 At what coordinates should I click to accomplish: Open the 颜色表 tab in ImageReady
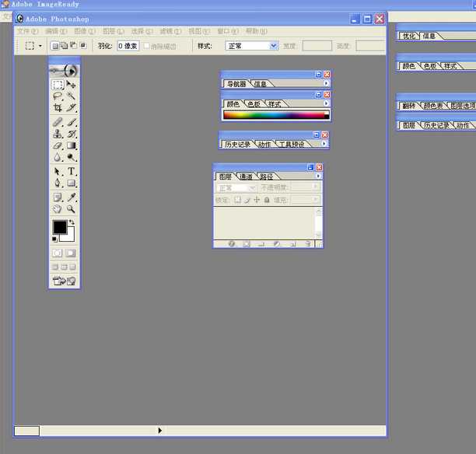pyautogui.click(x=433, y=106)
